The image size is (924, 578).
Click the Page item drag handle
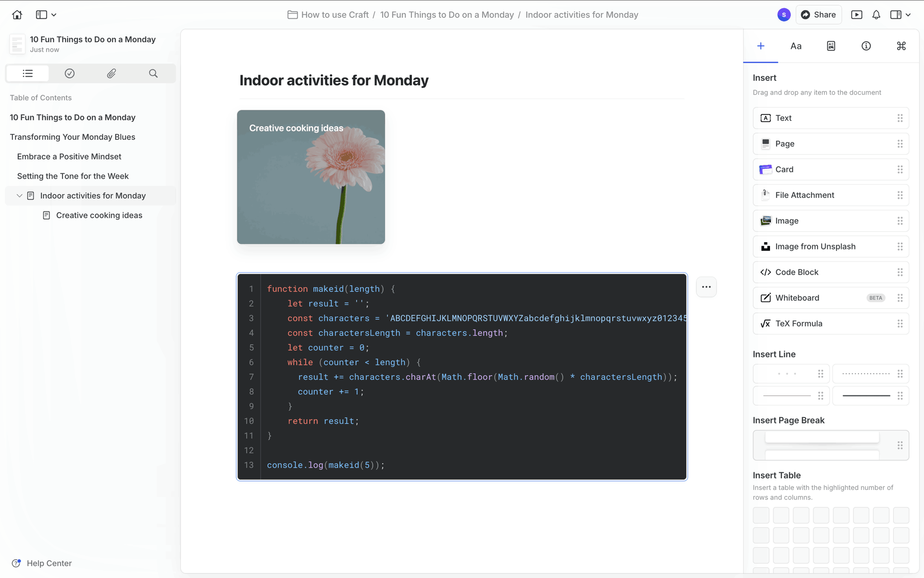click(900, 144)
